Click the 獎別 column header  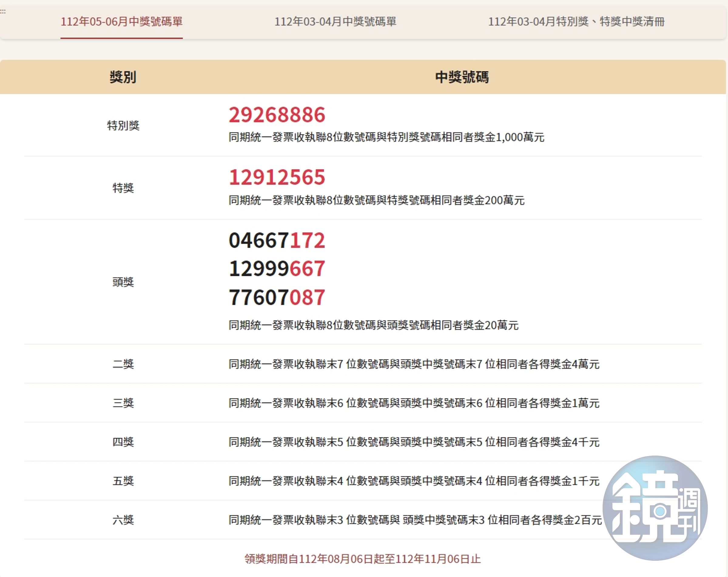tap(123, 77)
